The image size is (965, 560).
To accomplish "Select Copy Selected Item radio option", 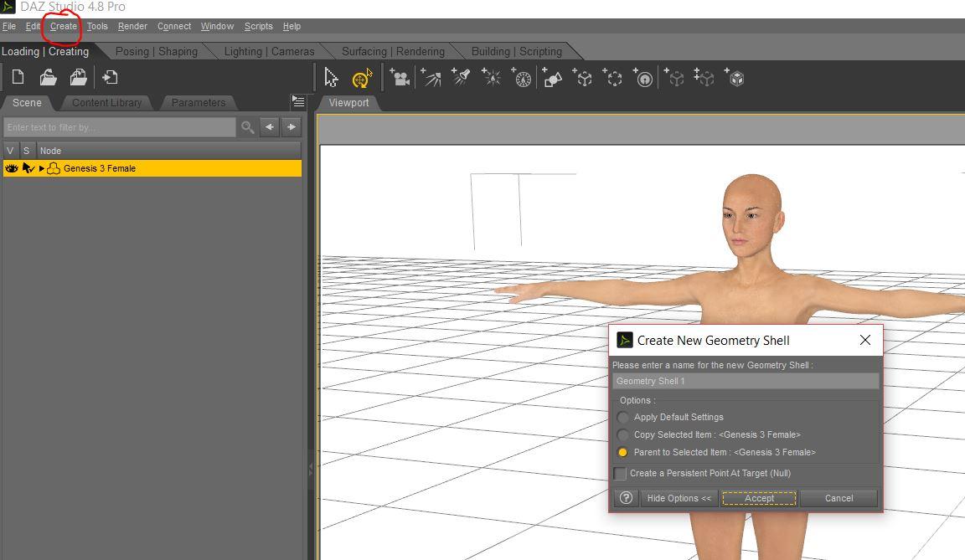I will (623, 434).
